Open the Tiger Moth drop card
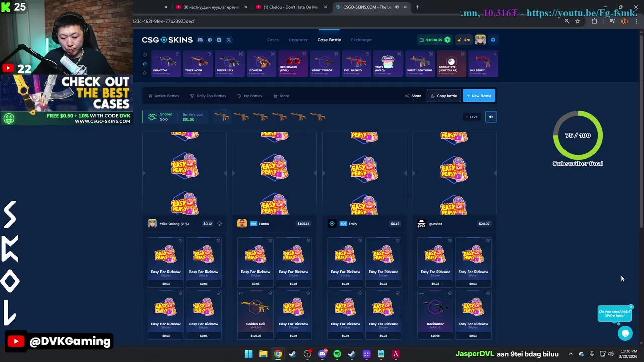Image resolution: width=644 pixels, height=362 pixels. 198,63
